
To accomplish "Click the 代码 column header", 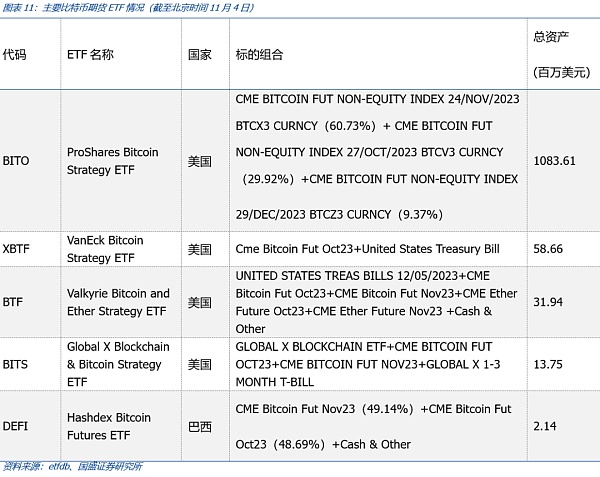I will (x=15, y=55).
